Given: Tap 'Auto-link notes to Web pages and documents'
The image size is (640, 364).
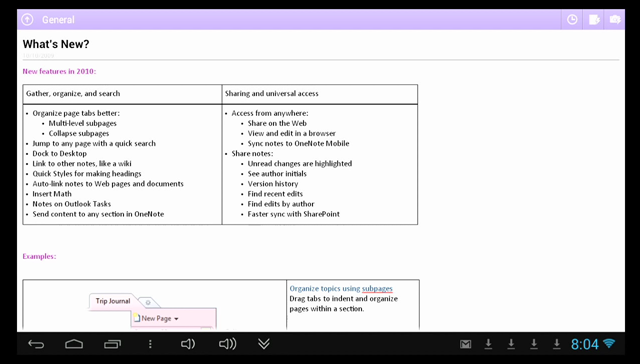Looking at the screenshot, I should [x=108, y=184].
